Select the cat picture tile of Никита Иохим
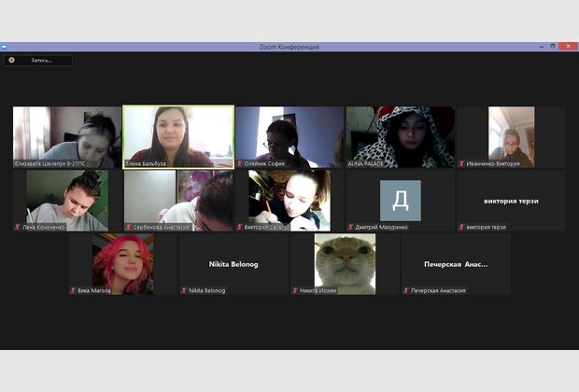The height and width of the screenshot is (392, 579). (345, 264)
